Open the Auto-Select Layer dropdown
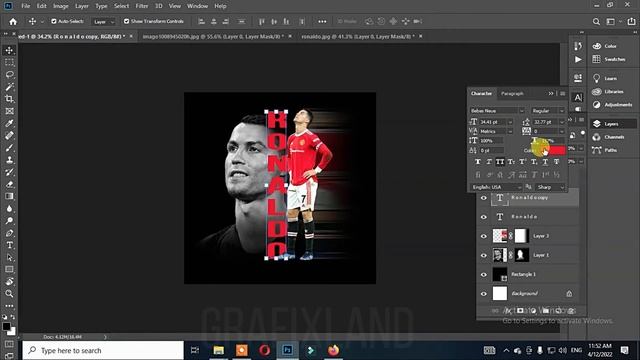640x360 pixels. (x=104, y=22)
